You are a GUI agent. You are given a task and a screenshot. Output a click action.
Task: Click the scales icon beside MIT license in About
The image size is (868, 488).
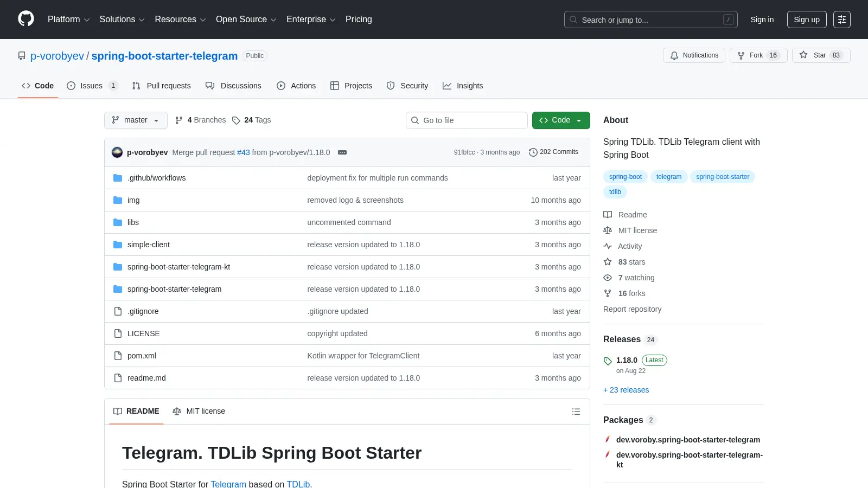tap(608, 230)
